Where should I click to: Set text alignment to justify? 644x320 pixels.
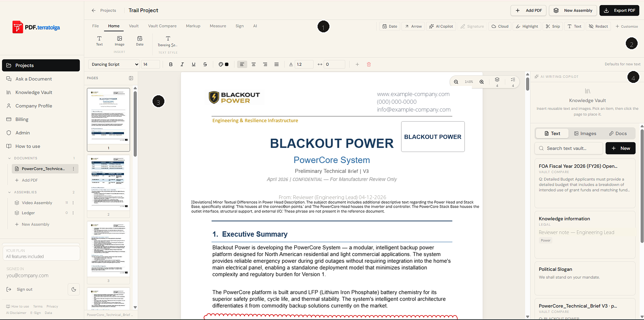(x=276, y=64)
